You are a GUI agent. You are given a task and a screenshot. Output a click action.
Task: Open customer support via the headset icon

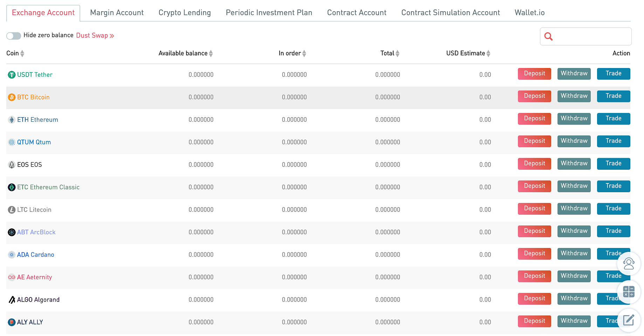[629, 263]
